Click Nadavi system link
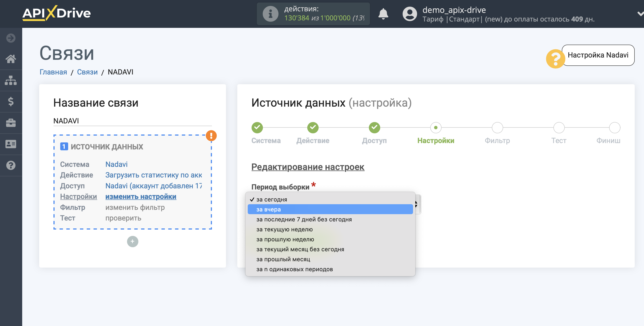644x326 pixels. 116,164
